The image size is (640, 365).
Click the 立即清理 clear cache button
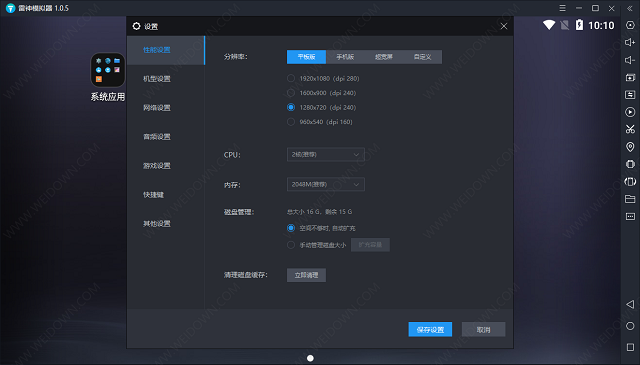[x=307, y=275]
